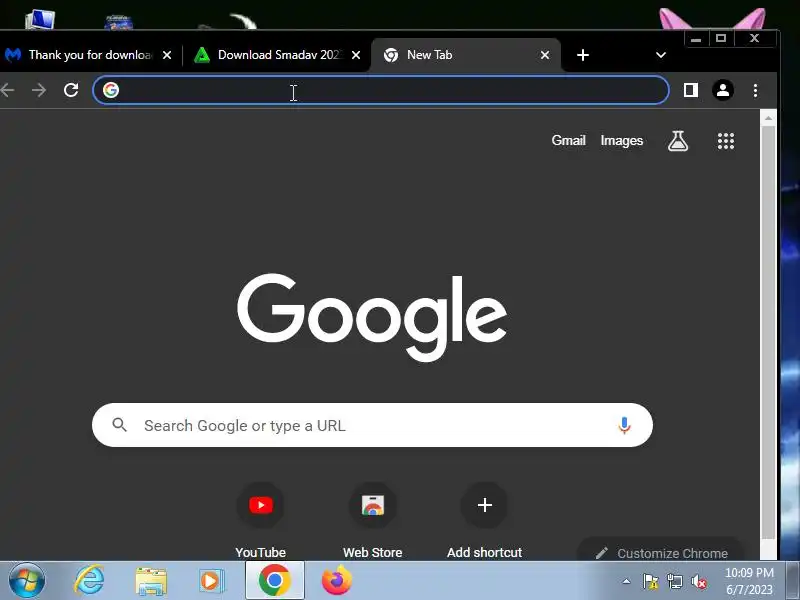This screenshot has height=600, width=800.
Task: Open the Windows Start orb
Action: [27, 581]
